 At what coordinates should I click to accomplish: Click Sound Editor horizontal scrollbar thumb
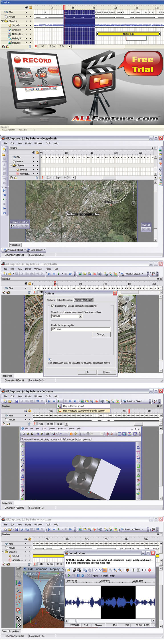pyautogui.click(x=76, y=621)
